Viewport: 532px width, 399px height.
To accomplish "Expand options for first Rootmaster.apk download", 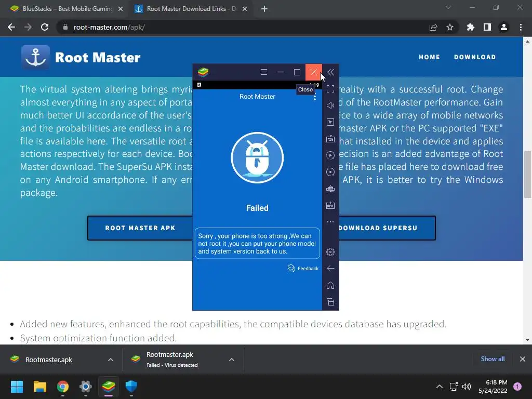I will pos(111,360).
